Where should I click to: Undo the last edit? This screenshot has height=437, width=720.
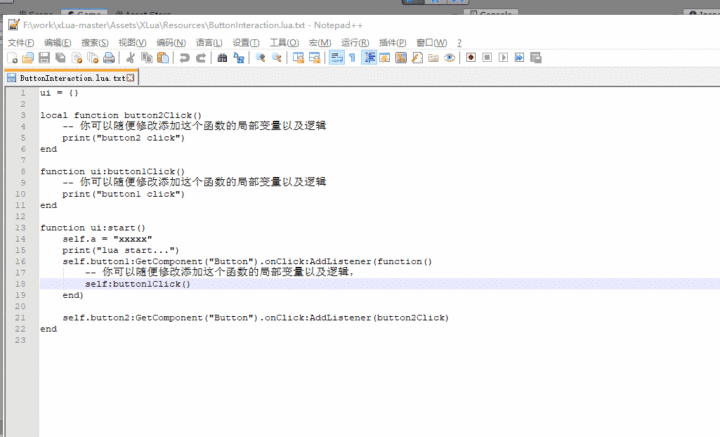click(x=185, y=58)
